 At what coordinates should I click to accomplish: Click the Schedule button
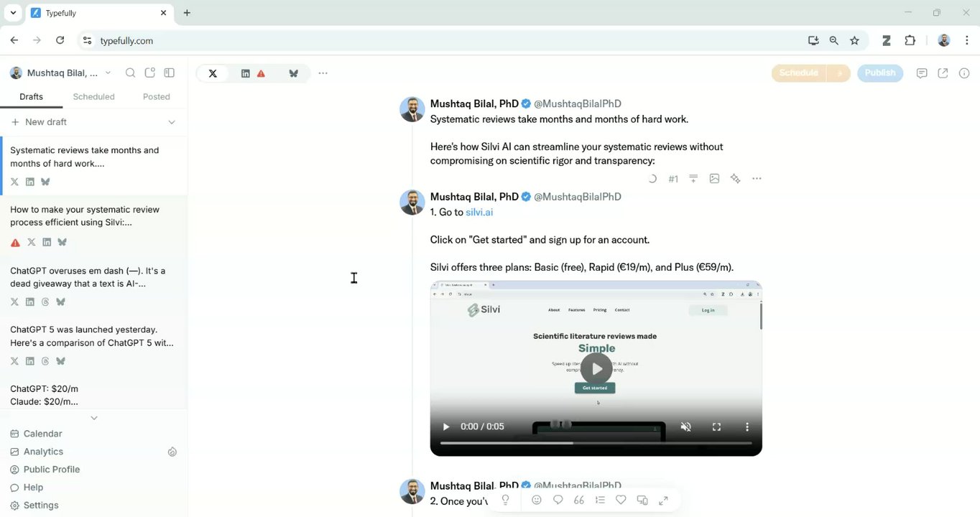[x=798, y=73]
